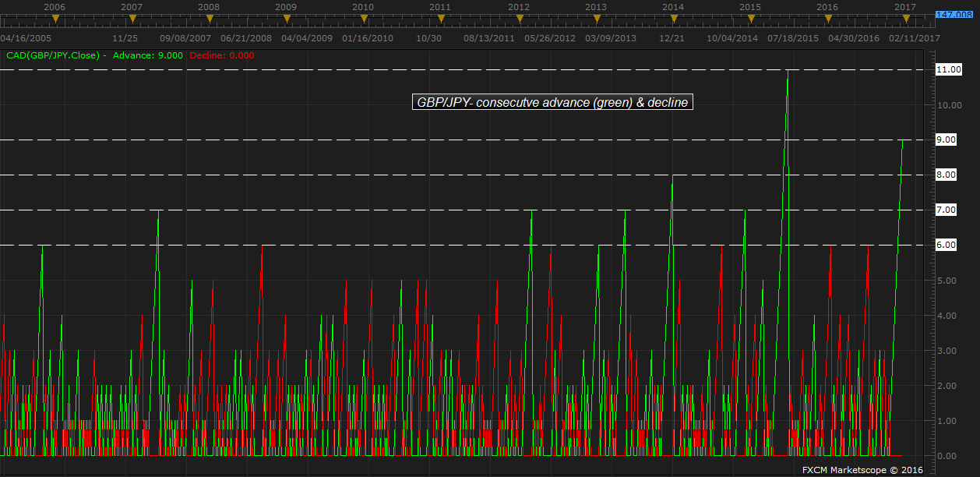Image resolution: width=980 pixels, height=477 pixels.
Task: Select the CAD(GBP/JPY.Close) indicator label
Action: click(x=55, y=55)
